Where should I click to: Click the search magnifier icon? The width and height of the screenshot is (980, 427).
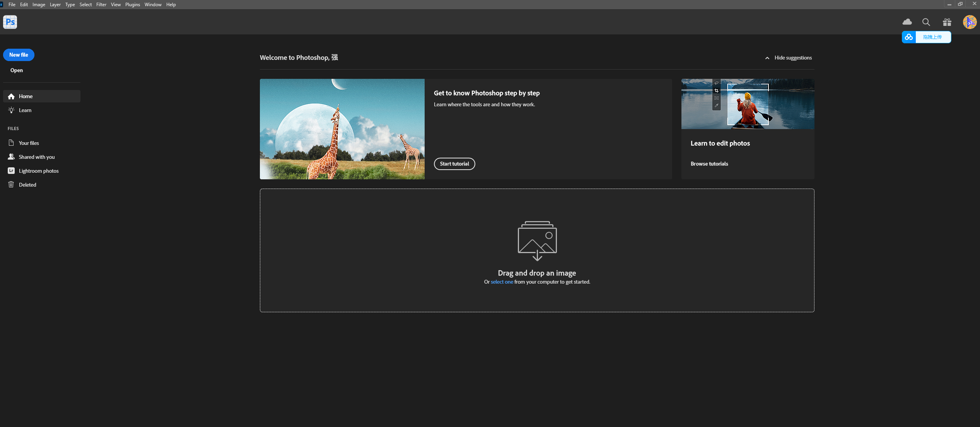click(x=926, y=22)
